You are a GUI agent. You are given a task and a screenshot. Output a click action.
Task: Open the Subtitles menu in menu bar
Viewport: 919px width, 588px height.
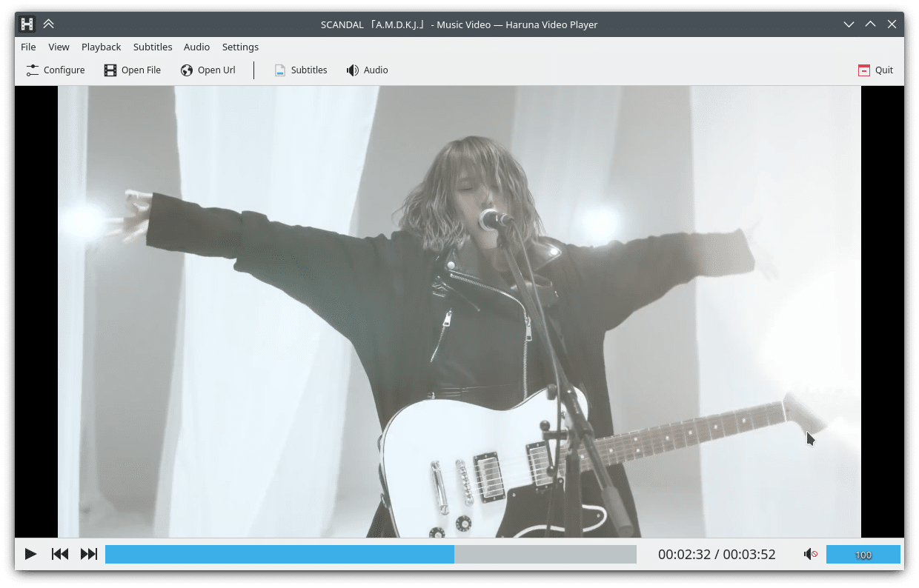[x=153, y=47]
